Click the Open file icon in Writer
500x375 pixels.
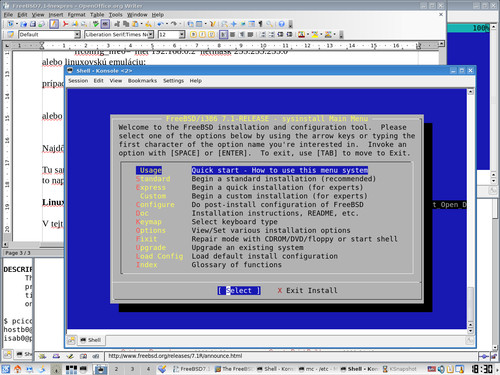click(x=23, y=24)
